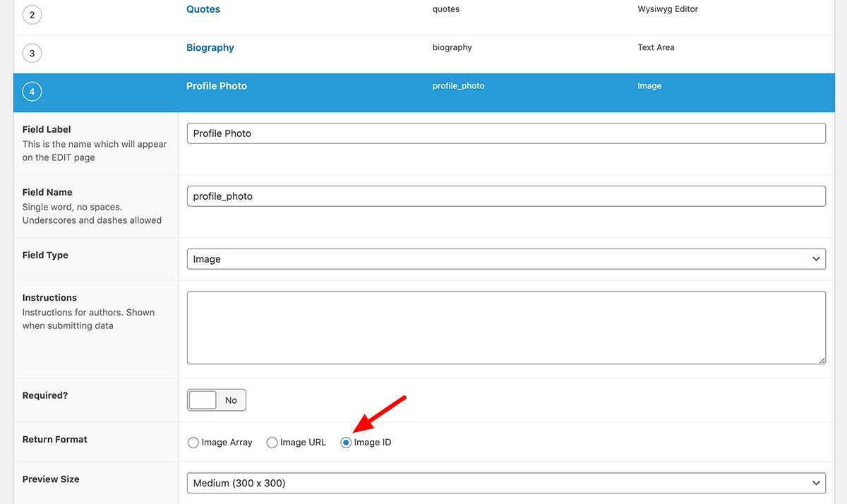
Task: Click the Wysiwyg Editor type in Quotes row
Action: click(667, 9)
